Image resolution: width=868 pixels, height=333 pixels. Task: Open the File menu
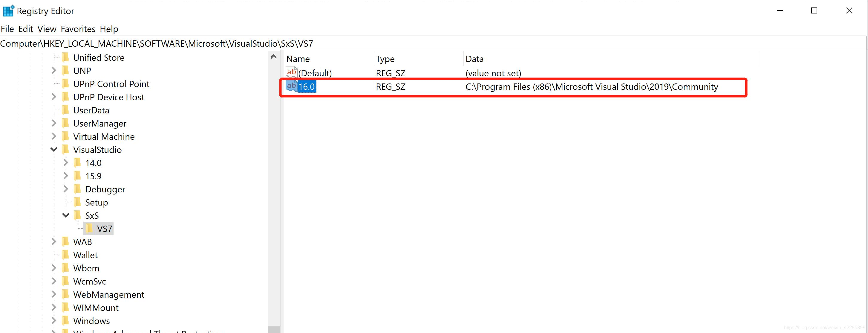(x=7, y=29)
